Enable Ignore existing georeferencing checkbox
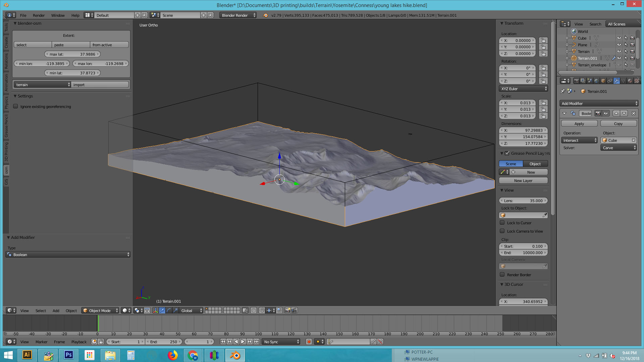Image resolution: width=644 pixels, height=362 pixels. click(15, 107)
